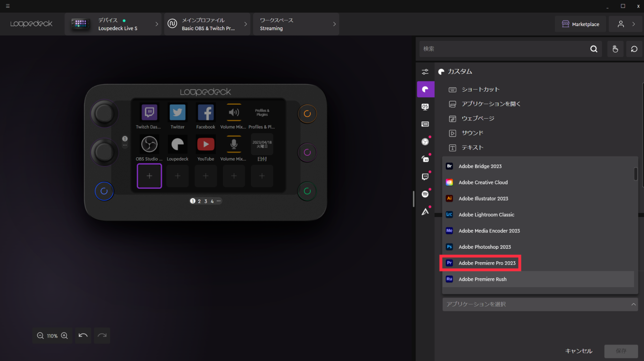
Task: Zoom out the device view
Action: (40, 336)
